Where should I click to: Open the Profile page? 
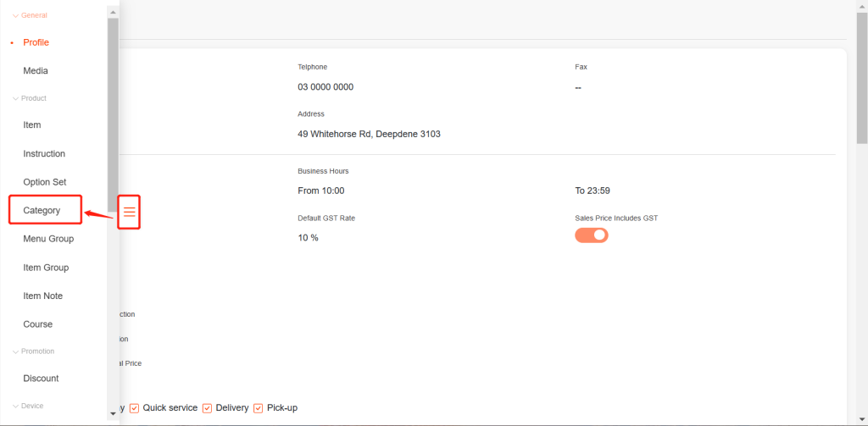(x=36, y=42)
